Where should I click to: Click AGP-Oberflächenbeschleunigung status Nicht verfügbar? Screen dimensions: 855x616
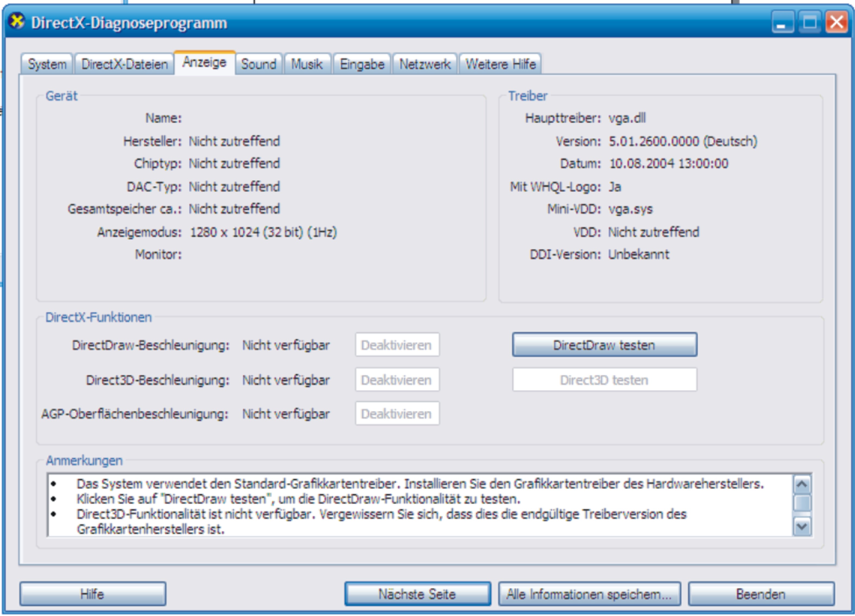point(286,414)
